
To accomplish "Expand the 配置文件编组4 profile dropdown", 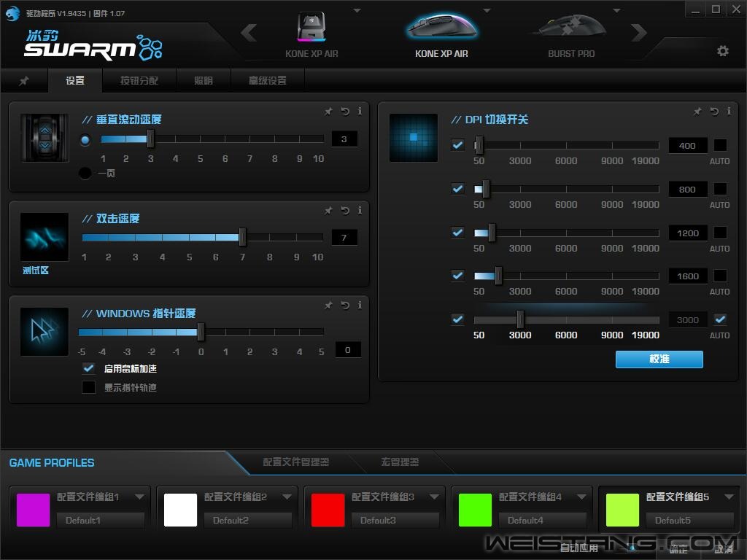I will coord(581,497).
